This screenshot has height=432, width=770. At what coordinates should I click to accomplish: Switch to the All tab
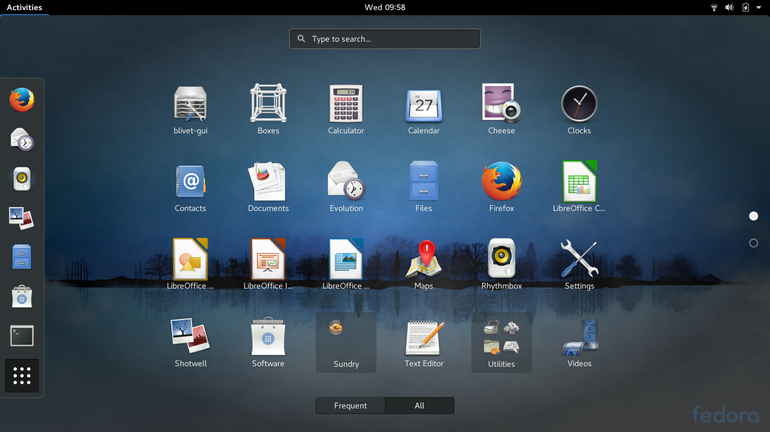(x=419, y=405)
